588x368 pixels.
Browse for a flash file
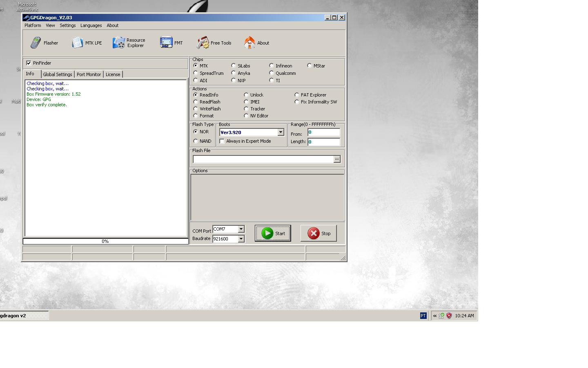click(337, 159)
